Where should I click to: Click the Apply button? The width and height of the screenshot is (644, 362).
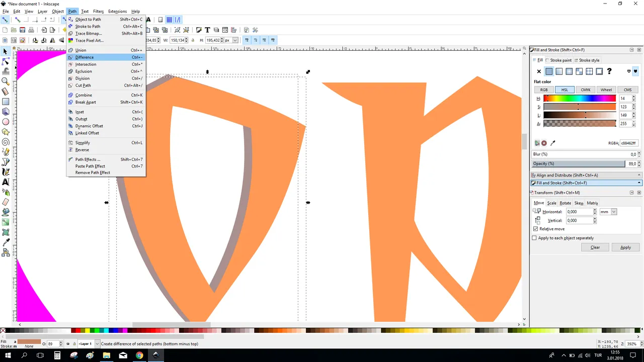pyautogui.click(x=625, y=247)
